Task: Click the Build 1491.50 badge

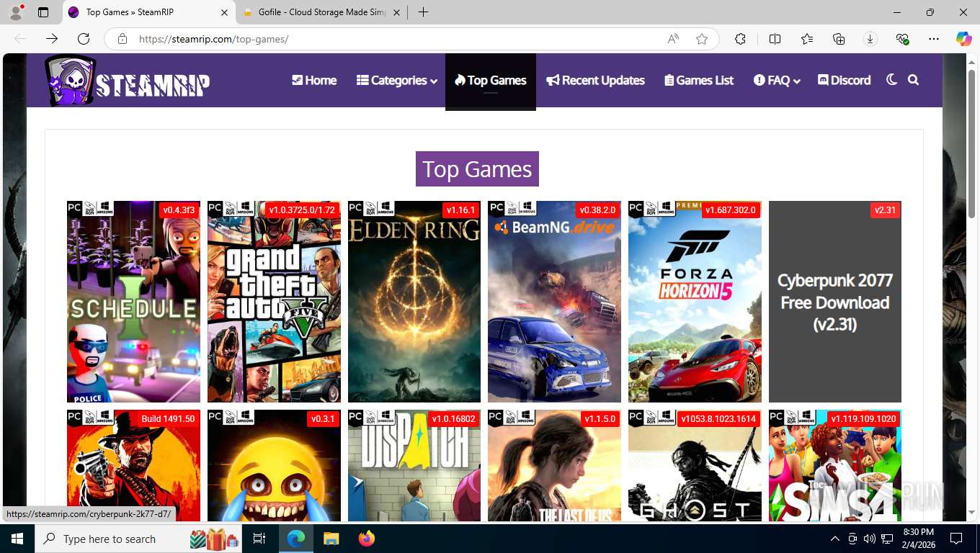Action: [168, 419]
